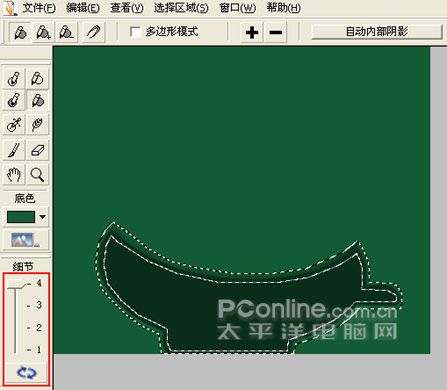Select the fill tool with the shaded circle
Viewport: 447px width, 390px height.
point(14,100)
